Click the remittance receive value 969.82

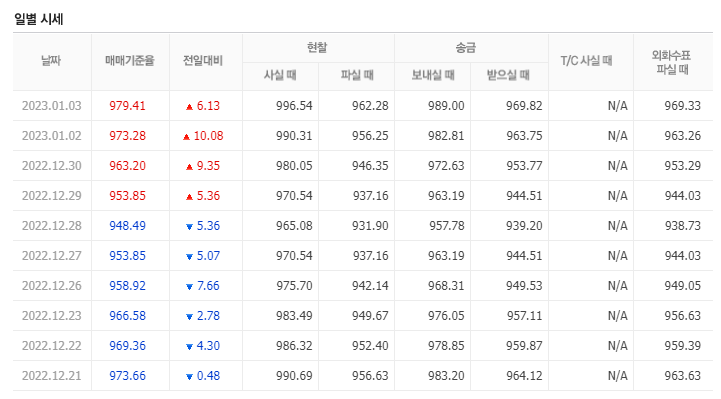click(x=524, y=106)
